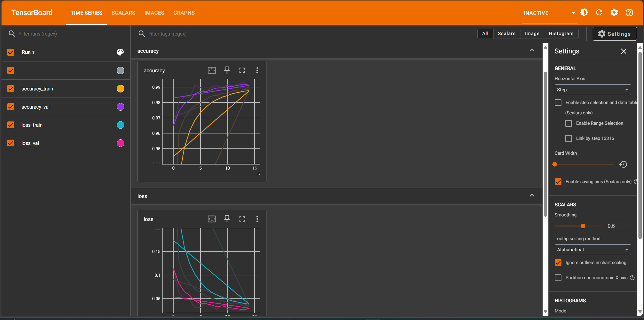Filter tags by Histogram

[x=561, y=34]
